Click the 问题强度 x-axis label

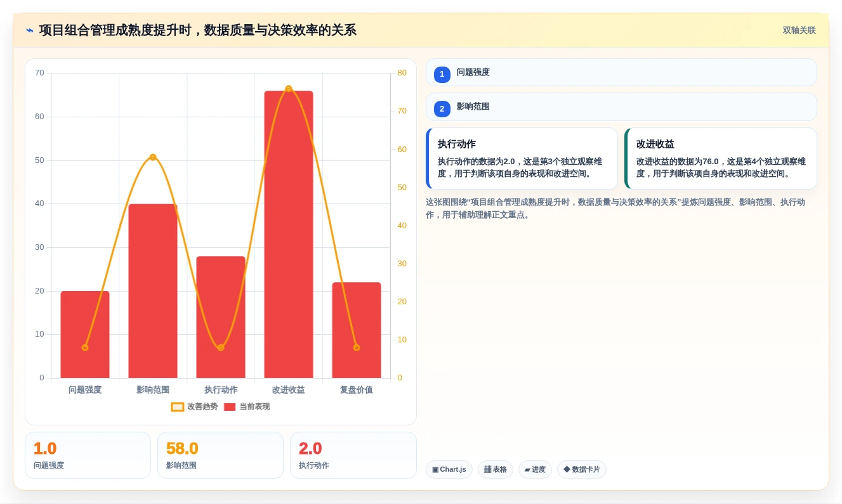85,390
